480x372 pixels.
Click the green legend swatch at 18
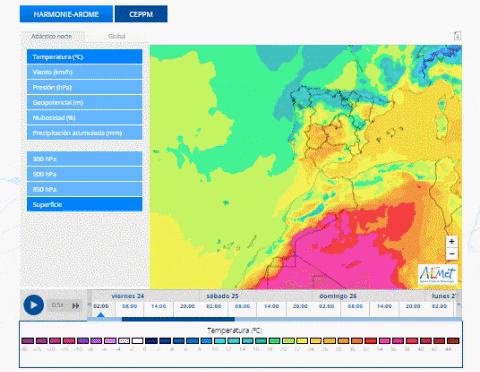275,341
